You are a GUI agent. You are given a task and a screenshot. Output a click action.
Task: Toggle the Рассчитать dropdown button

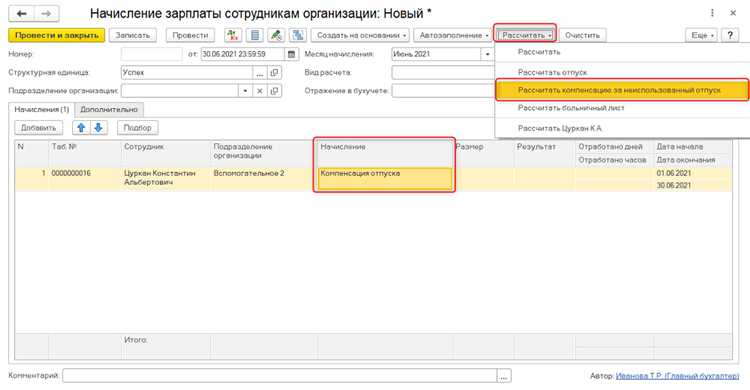coord(525,35)
